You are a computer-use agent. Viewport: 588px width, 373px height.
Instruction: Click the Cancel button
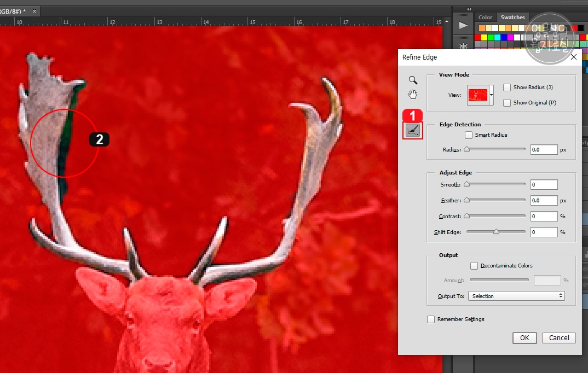559,338
